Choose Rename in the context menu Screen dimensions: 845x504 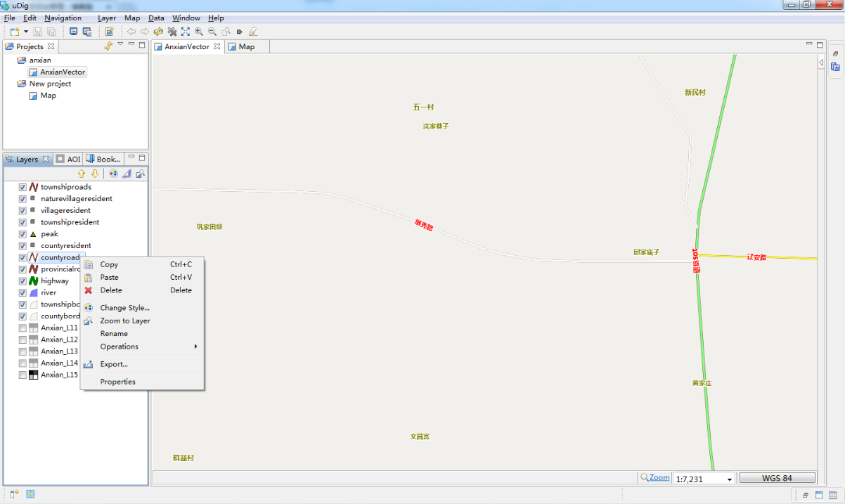point(142,333)
